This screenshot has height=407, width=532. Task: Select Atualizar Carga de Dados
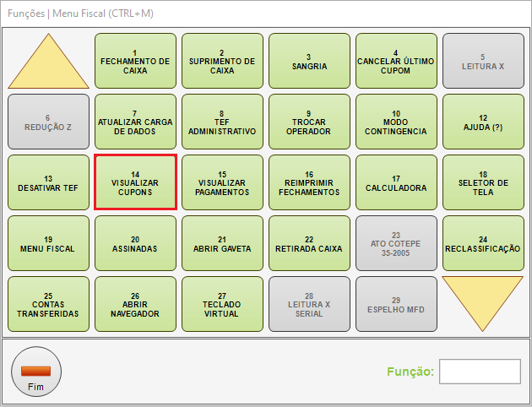[x=135, y=122]
